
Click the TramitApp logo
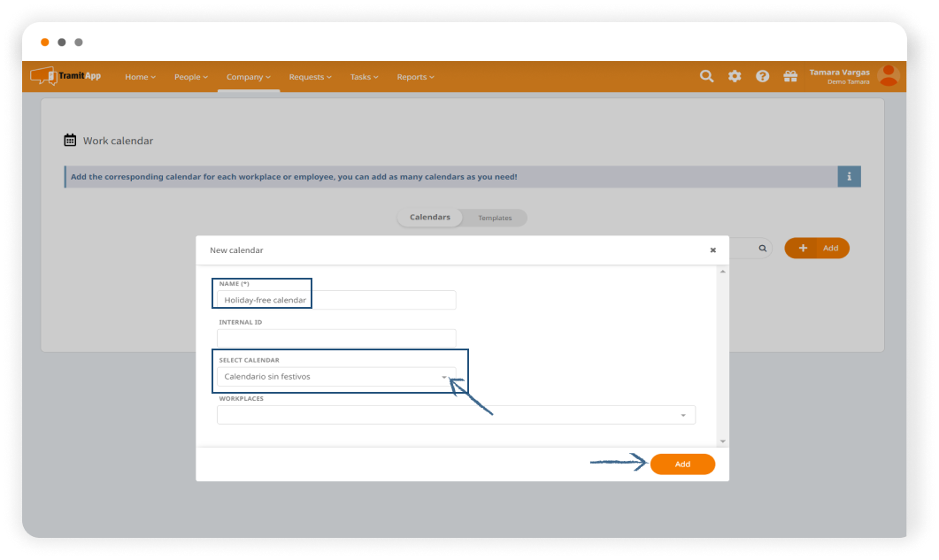pos(66,76)
